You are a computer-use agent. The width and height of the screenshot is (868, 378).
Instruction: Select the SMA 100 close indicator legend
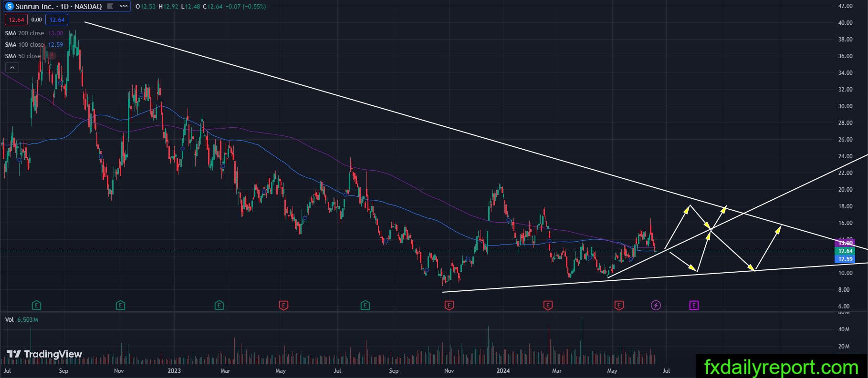tap(34, 45)
